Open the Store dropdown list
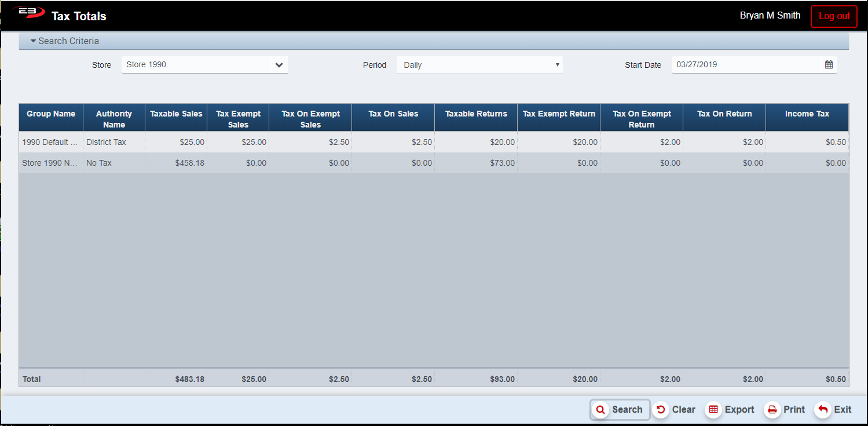Screen dimensions: 868x426 click(279, 65)
